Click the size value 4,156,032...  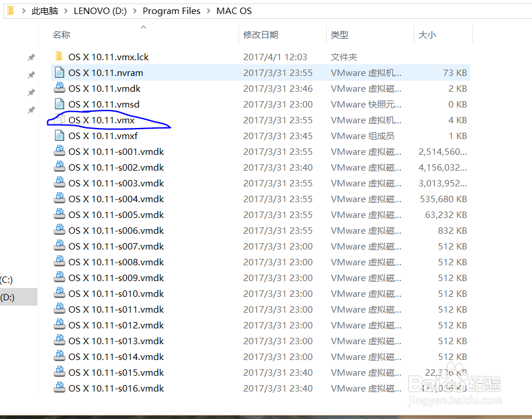(x=443, y=168)
